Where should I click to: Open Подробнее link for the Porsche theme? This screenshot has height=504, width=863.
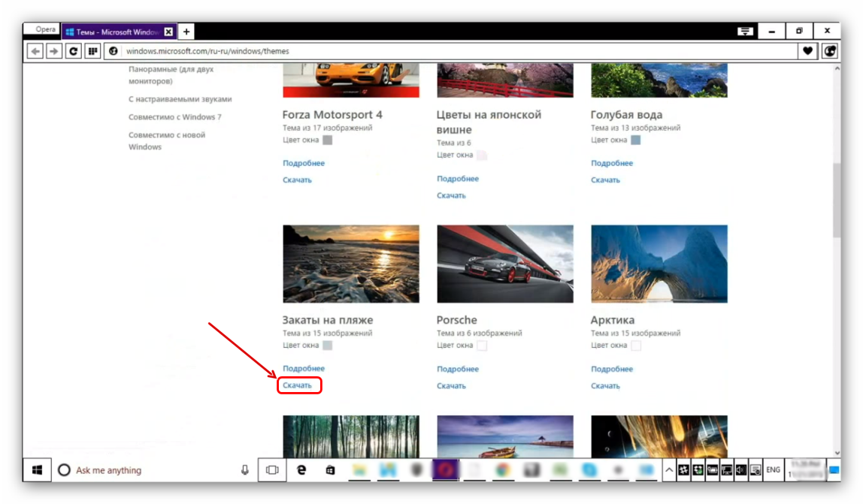[x=457, y=369]
